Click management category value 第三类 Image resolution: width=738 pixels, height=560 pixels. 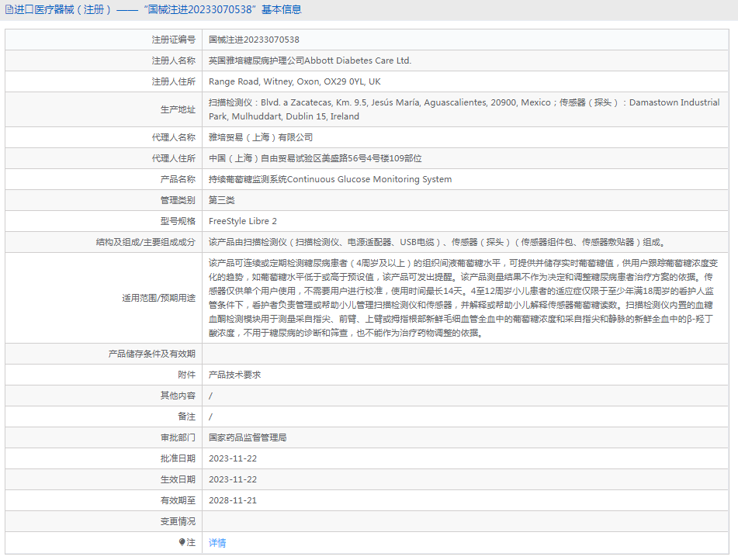tap(222, 200)
